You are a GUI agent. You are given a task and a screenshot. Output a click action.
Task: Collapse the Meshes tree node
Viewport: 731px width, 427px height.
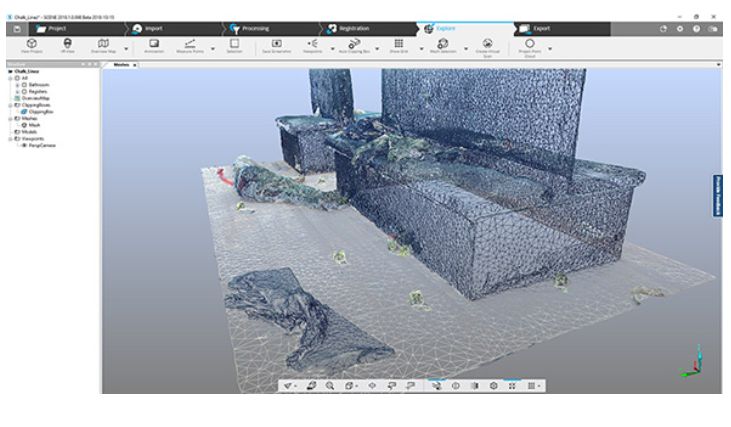[x=10, y=118]
